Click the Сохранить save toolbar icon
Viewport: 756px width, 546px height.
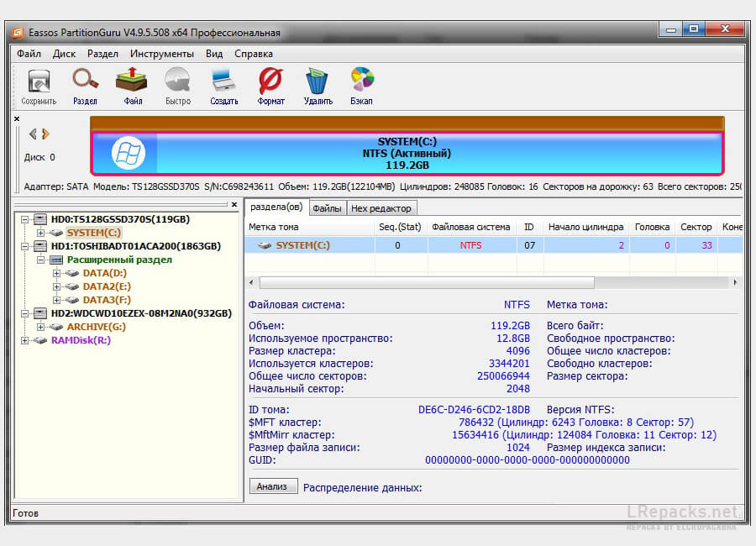(x=39, y=87)
